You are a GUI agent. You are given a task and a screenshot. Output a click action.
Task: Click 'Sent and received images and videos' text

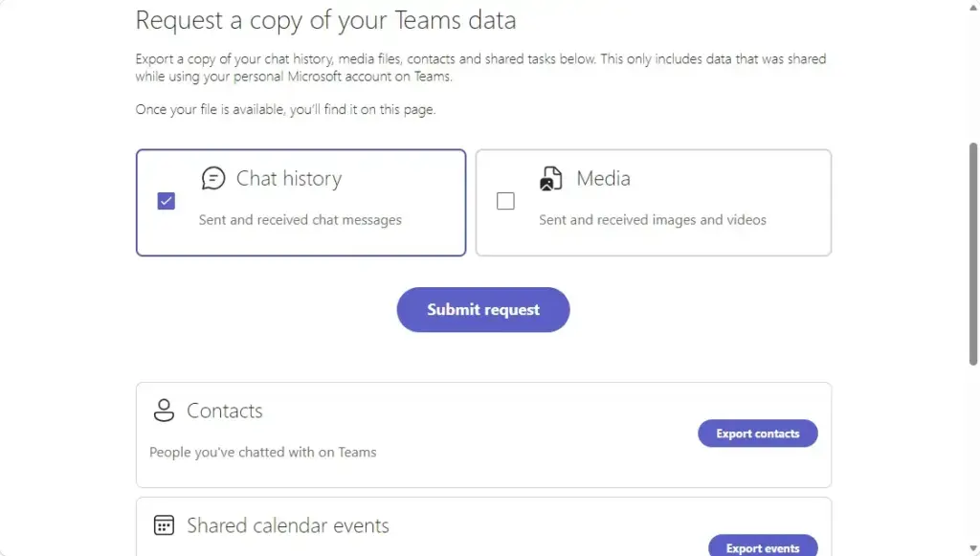653,220
